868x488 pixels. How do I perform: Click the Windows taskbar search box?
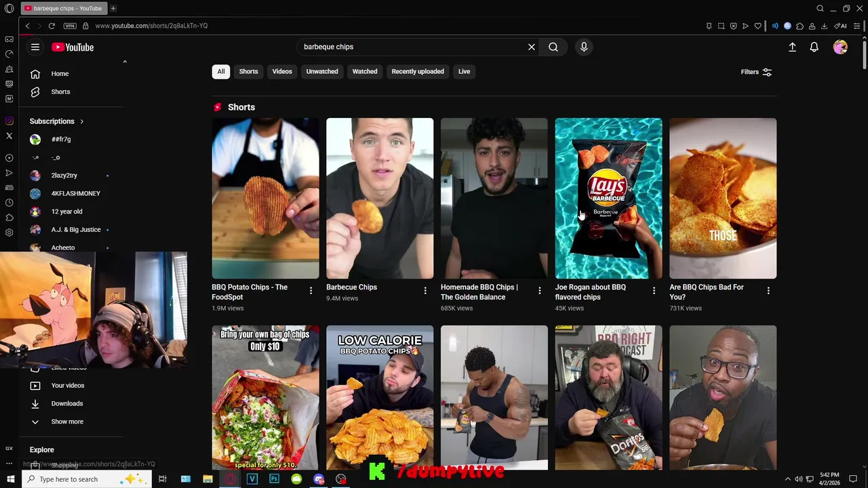(87, 479)
